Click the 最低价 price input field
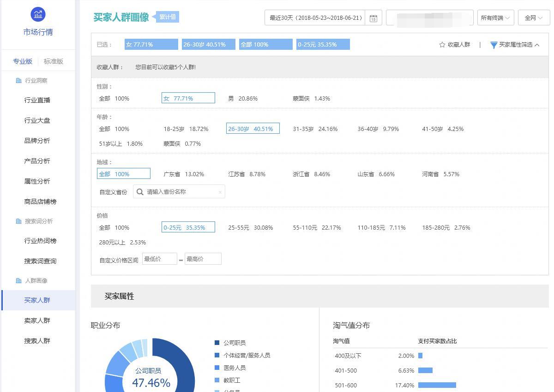The height and width of the screenshot is (392, 554). coord(159,259)
